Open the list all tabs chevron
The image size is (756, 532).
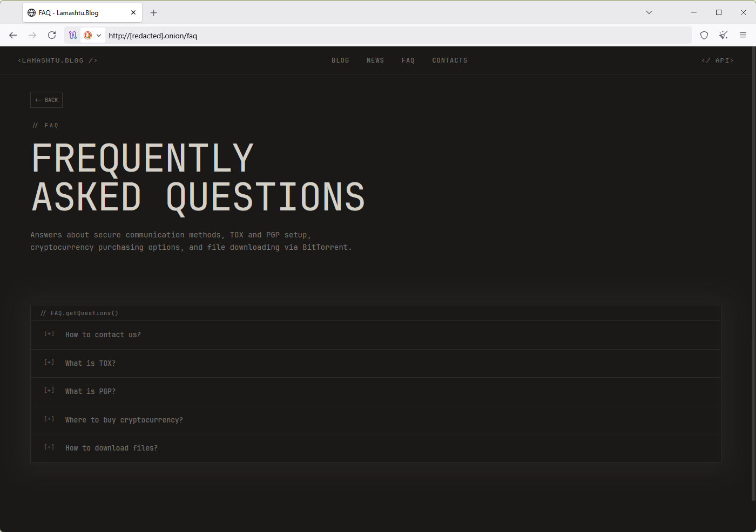point(649,12)
